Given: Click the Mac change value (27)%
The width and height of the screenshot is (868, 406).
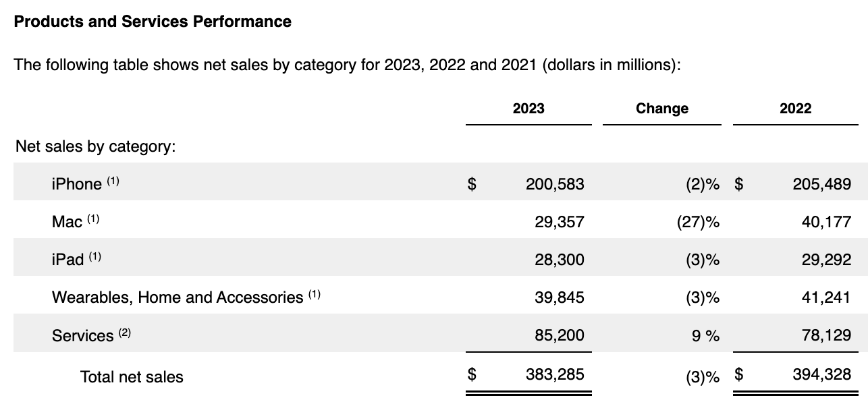Looking at the screenshot, I should pyautogui.click(x=697, y=221).
